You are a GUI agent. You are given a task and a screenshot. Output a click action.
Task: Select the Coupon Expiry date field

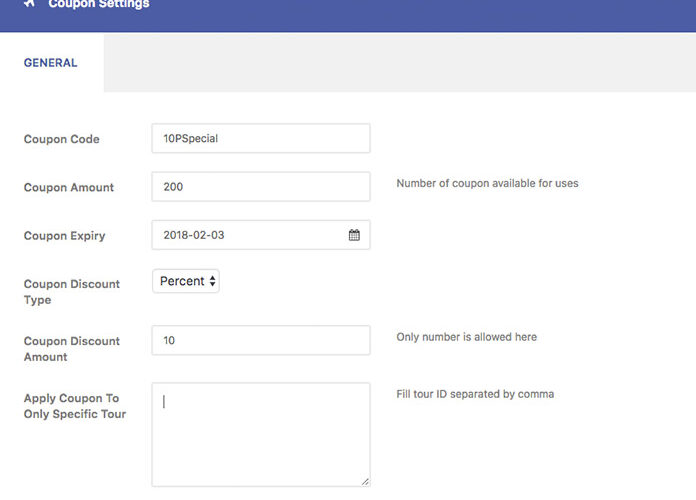(x=250, y=235)
